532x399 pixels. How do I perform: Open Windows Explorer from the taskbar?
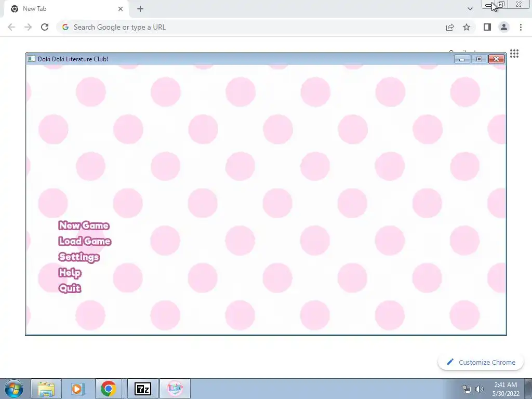pyautogui.click(x=46, y=389)
